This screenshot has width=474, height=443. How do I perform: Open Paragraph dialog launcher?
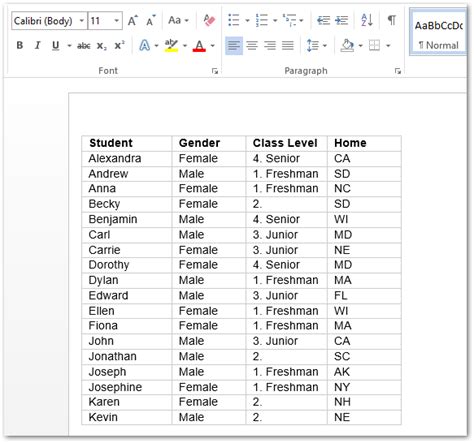coord(398,71)
